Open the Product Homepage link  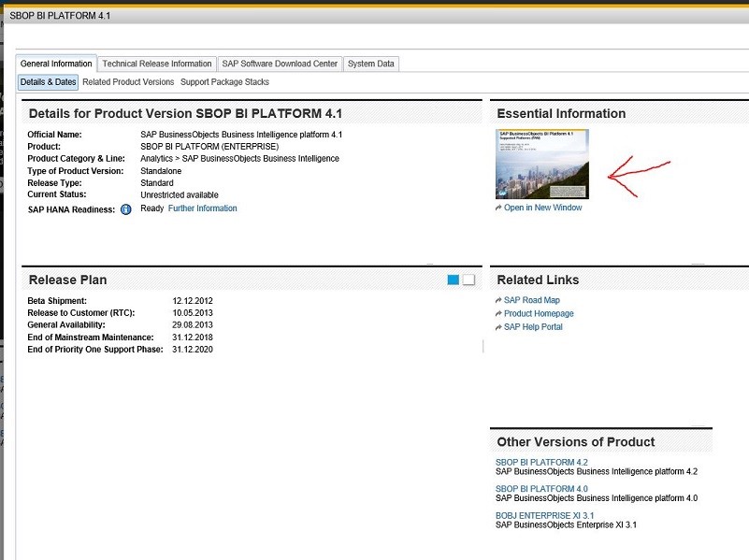pyautogui.click(x=539, y=314)
